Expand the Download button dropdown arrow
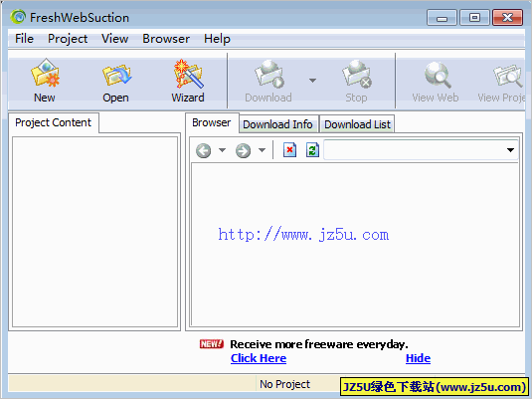The width and height of the screenshot is (532, 399). [x=313, y=81]
